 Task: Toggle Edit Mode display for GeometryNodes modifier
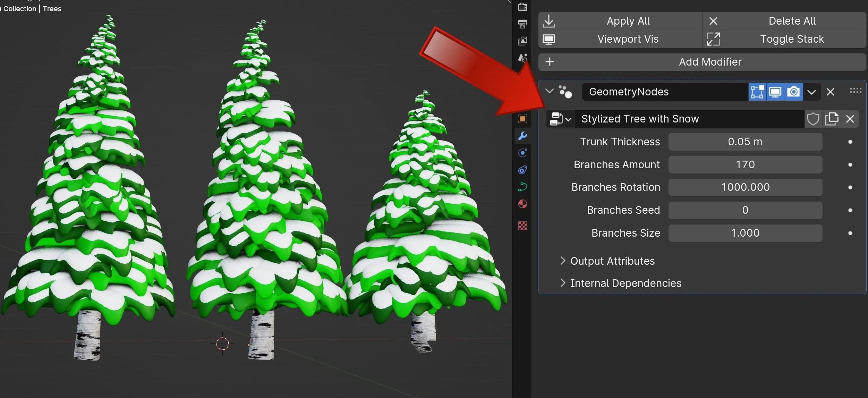[x=757, y=92]
